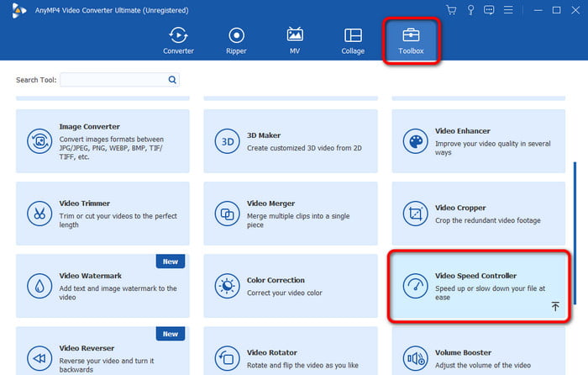Open the feedback chat icon

click(489, 10)
